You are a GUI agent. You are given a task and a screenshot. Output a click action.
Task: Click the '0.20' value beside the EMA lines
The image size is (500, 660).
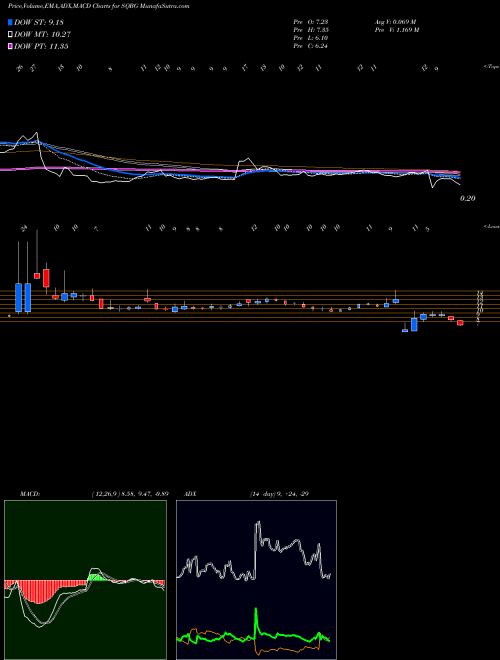(468, 198)
